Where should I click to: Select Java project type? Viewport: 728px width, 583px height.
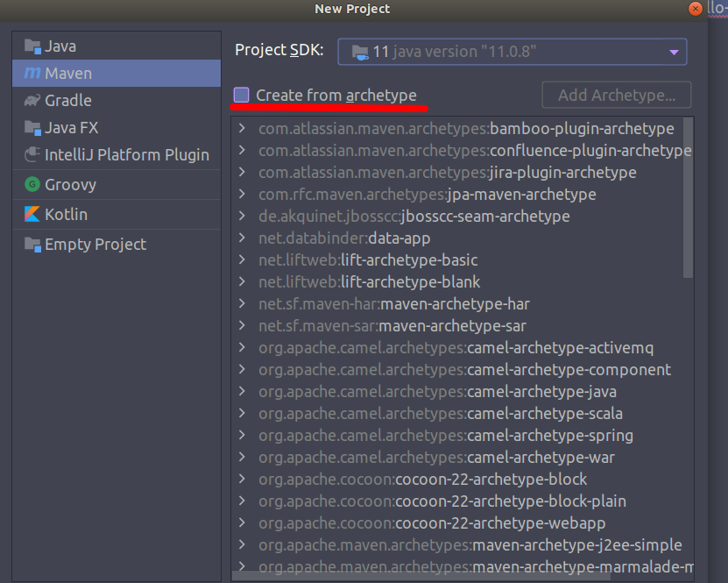[x=117, y=46]
